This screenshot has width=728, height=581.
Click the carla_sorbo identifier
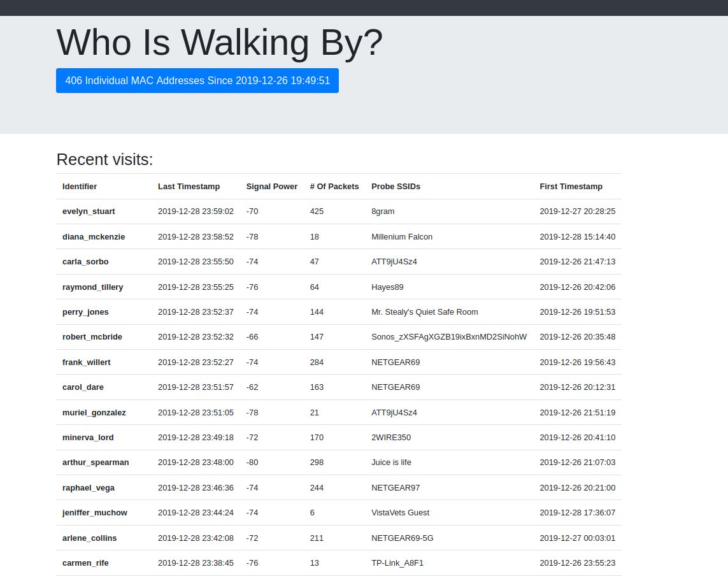click(x=85, y=261)
